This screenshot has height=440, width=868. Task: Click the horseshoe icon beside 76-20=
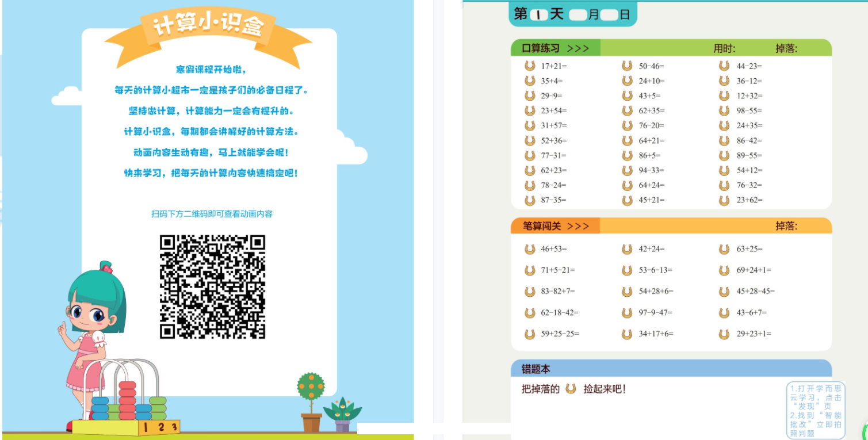627,125
